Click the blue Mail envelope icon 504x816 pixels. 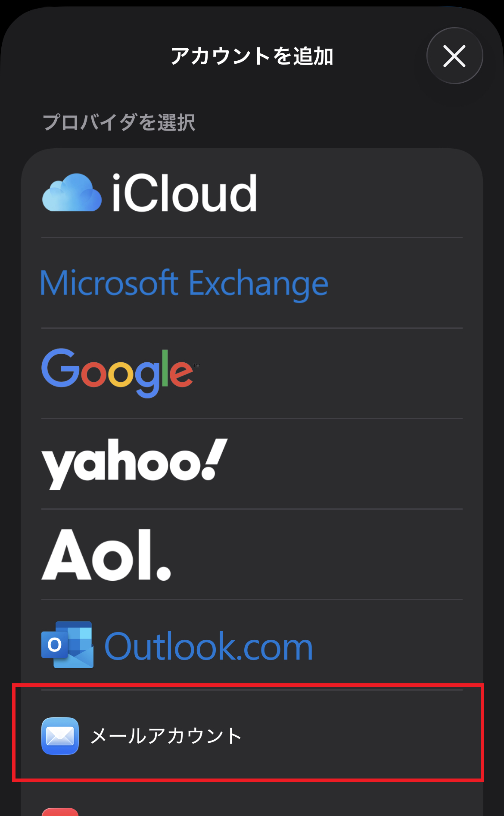click(x=60, y=736)
